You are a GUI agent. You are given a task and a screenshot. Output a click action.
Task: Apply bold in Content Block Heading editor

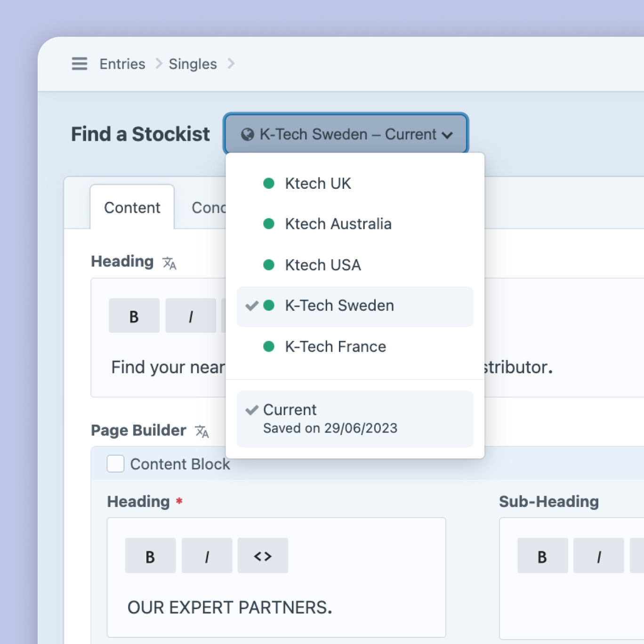(x=150, y=556)
